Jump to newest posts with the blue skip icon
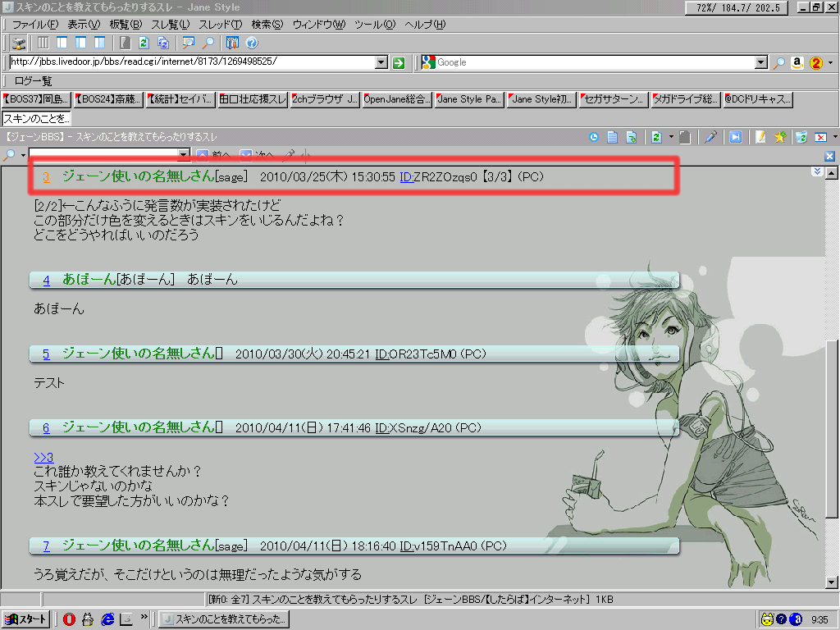840x630 pixels. click(736, 137)
